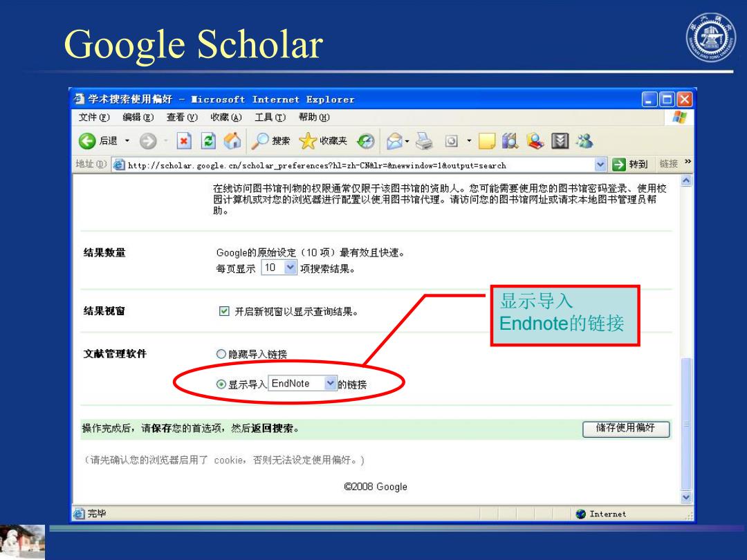This screenshot has height=560, width=747.
Task: Go to Home page icon
Action: (232, 140)
